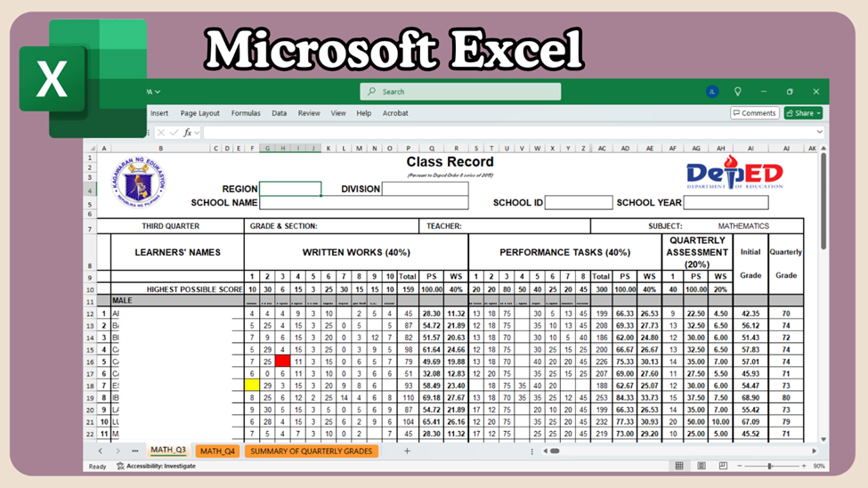This screenshot has width=868, height=488.
Task: Open zoom level 90% dialog
Action: 819,466
